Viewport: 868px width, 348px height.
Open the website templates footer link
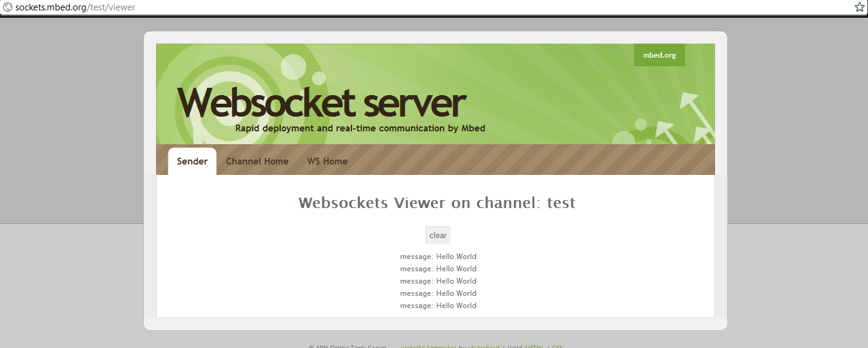[x=429, y=347]
